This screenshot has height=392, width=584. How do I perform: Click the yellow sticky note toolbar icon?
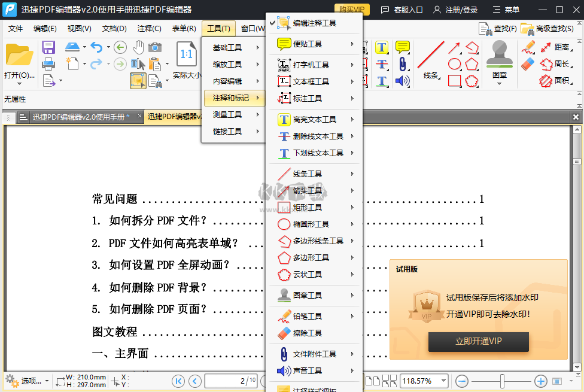tap(402, 47)
